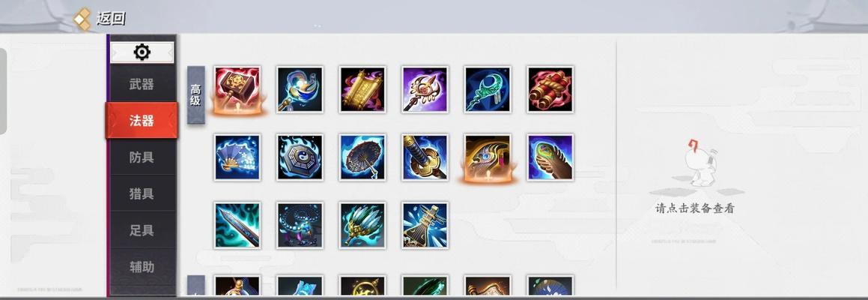Choose the golden scroll item
The image size is (868, 300).
pyautogui.click(x=362, y=90)
